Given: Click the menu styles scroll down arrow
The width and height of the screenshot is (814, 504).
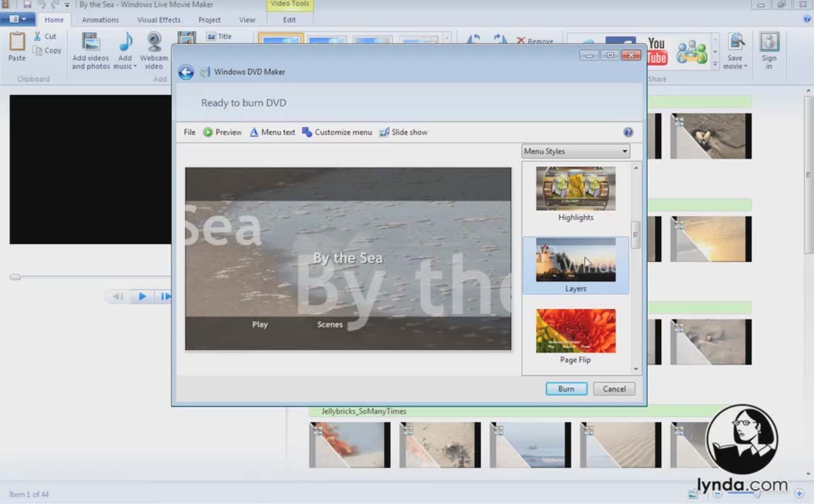Looking at the screenshot, I should (636, 369).
